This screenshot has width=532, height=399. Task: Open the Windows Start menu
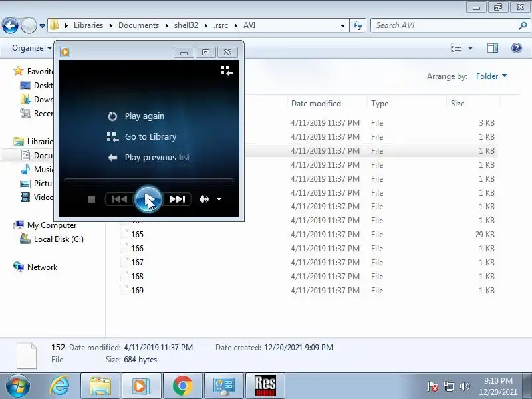(18, 386)
